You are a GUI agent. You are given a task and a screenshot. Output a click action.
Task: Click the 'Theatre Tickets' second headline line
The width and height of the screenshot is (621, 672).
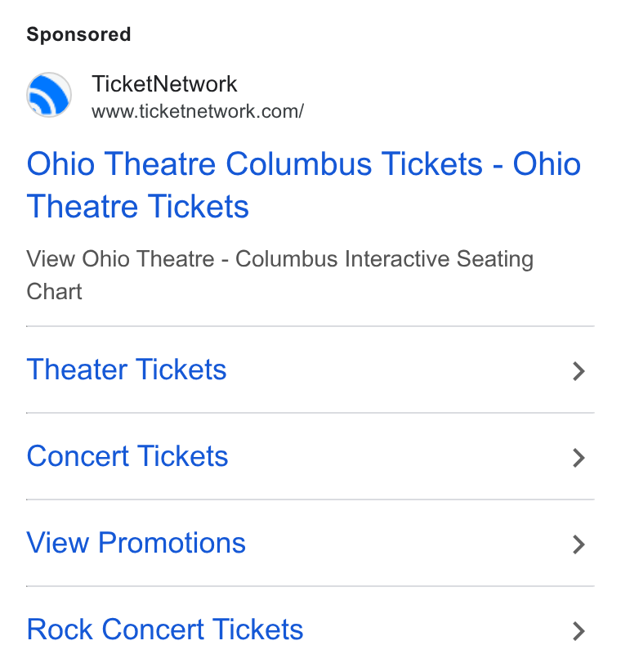point(137,206)
